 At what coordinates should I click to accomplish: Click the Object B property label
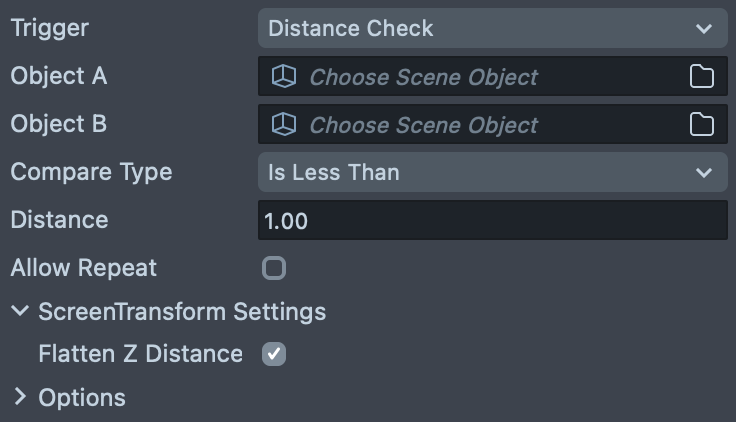[59, 124]
